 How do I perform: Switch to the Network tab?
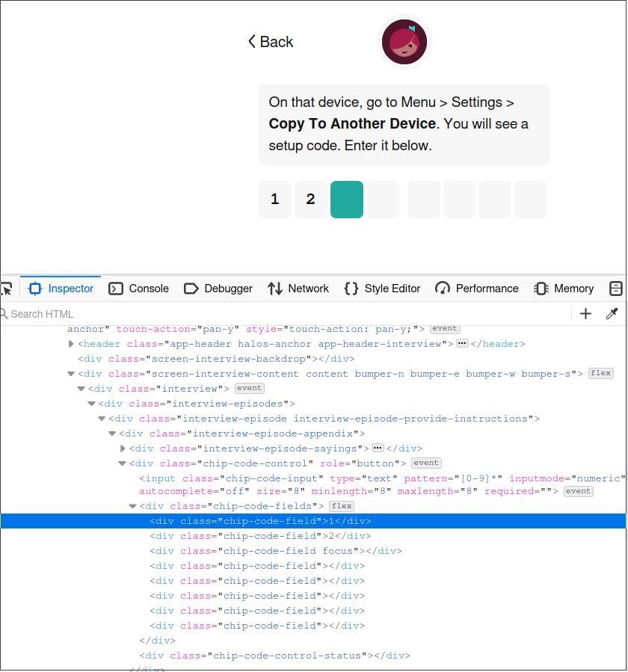click(298, 289)
